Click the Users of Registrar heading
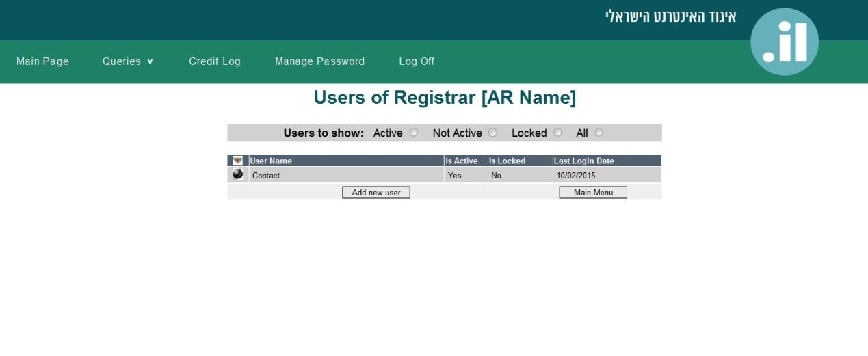Viewport: 868px width, 356px height. 445,98
